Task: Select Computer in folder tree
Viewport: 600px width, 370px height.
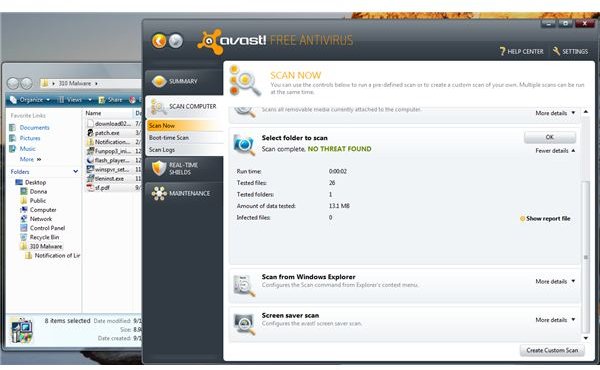Action: click(43, 210)
